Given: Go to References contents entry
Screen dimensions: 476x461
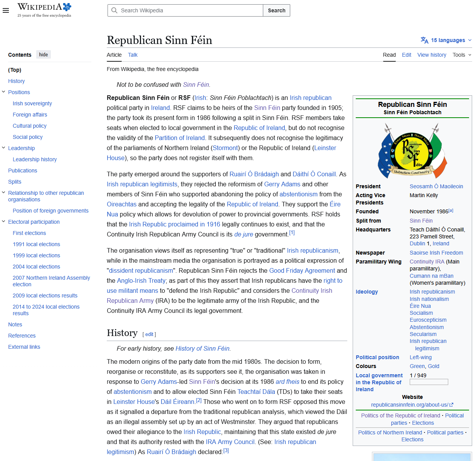Looking at the screenshot, I should pos(22,336).
